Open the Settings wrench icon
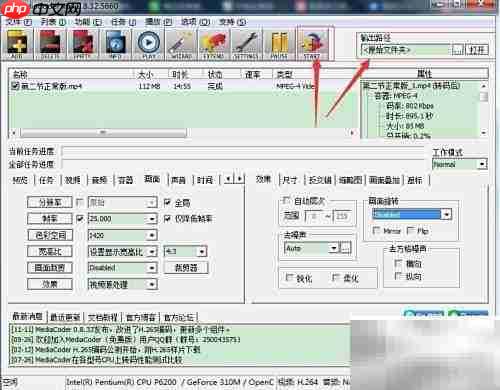This screenshot has height=390, width=500. click(246, 44)
